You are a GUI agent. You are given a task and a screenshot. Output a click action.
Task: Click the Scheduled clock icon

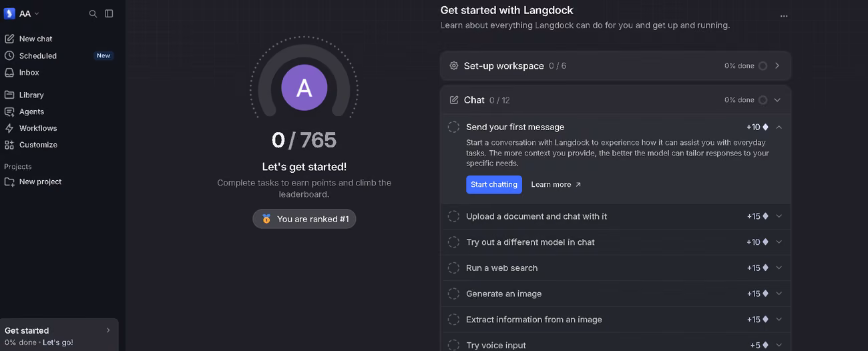pyautogui.click(x=9, y=55)
